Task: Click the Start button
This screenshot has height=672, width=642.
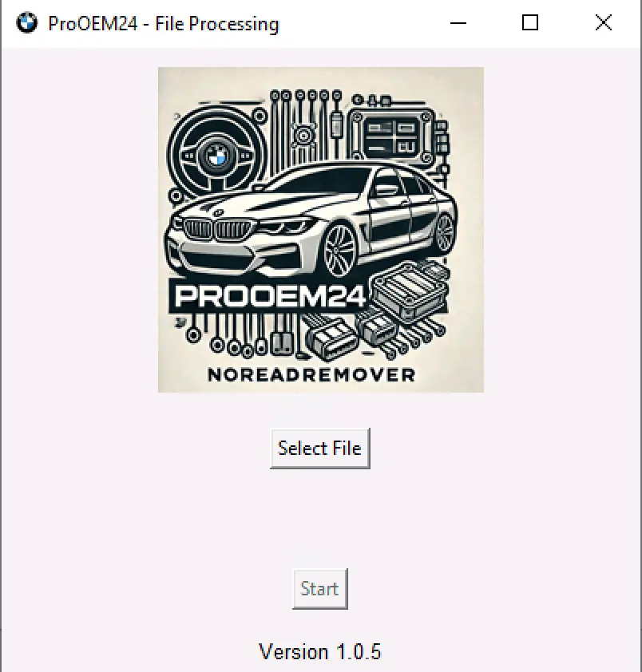Action: point(320,589)
